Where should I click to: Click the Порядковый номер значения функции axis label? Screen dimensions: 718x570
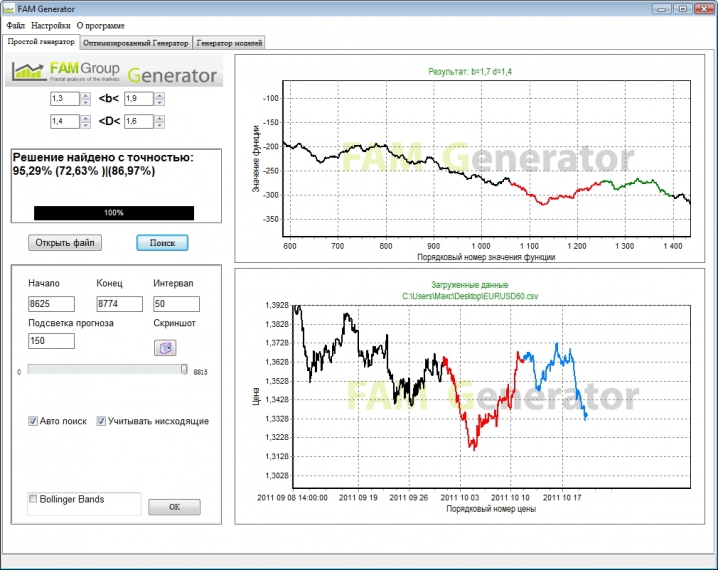(486, 257)
